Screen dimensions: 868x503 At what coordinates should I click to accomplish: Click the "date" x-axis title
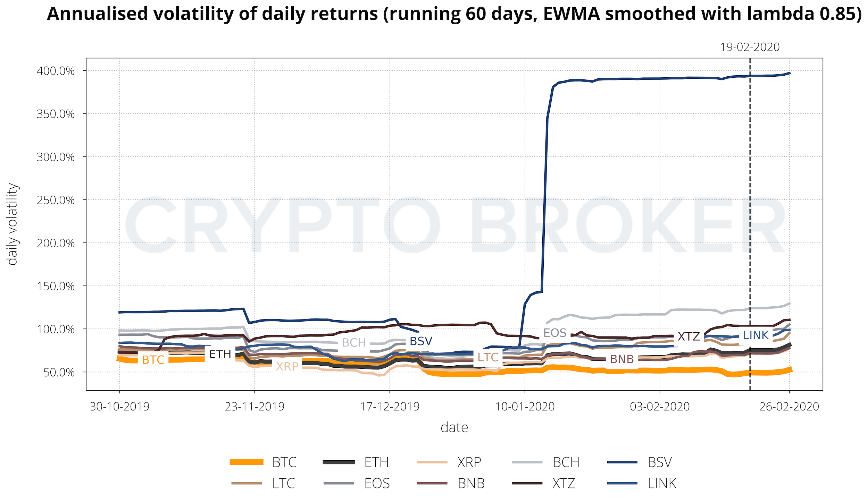point(454,427)
